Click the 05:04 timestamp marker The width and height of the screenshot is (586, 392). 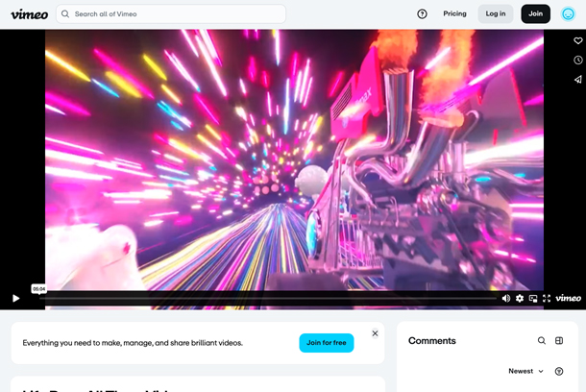coord(38,289)
